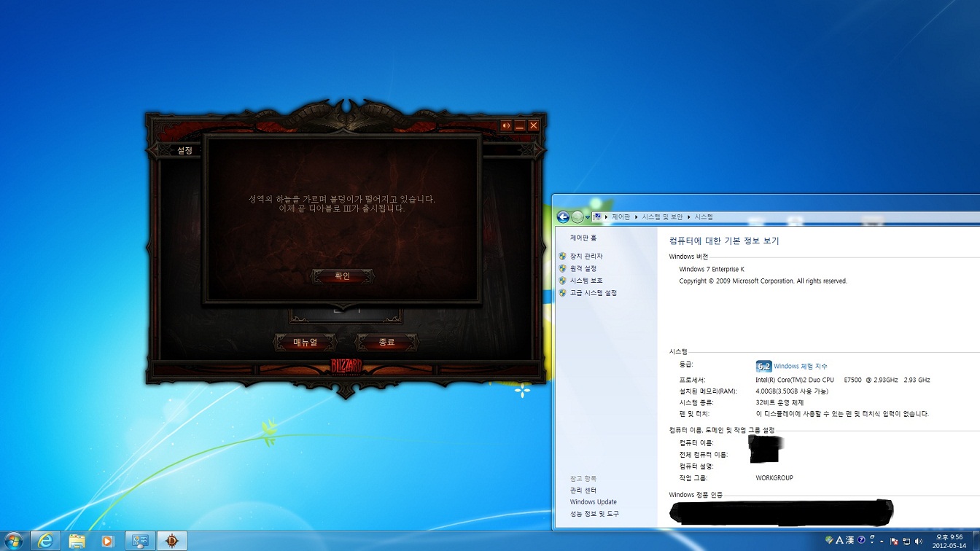Switch to the Control Panel taskbar button

(140, 541)
